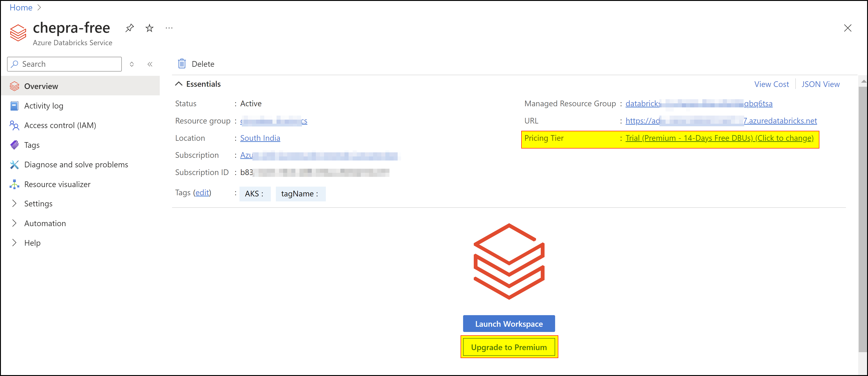
Task: Open JSON View link
Action: (820, 84)
